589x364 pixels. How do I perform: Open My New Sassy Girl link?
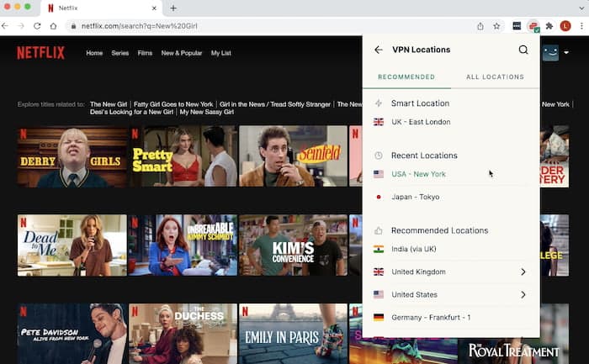click(x=207, y=112)
